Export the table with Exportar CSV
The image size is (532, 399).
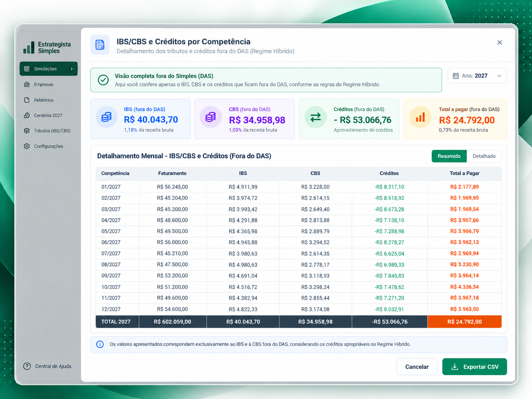point(475,367)
